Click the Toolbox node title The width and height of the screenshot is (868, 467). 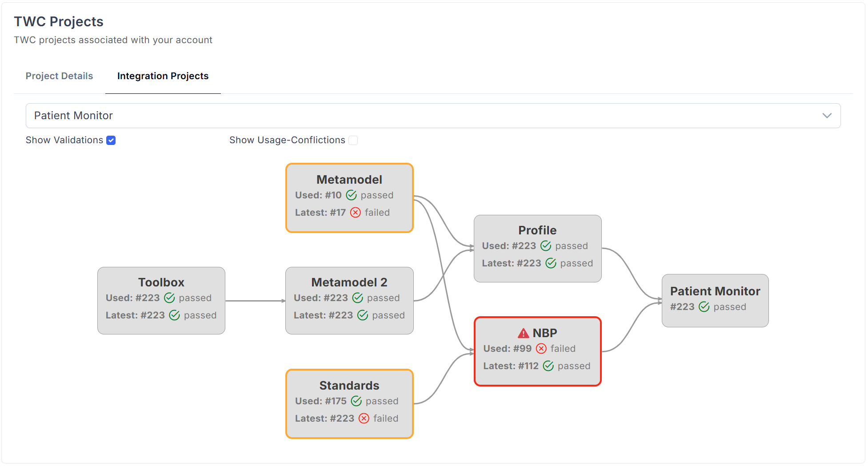click(161, 282)
